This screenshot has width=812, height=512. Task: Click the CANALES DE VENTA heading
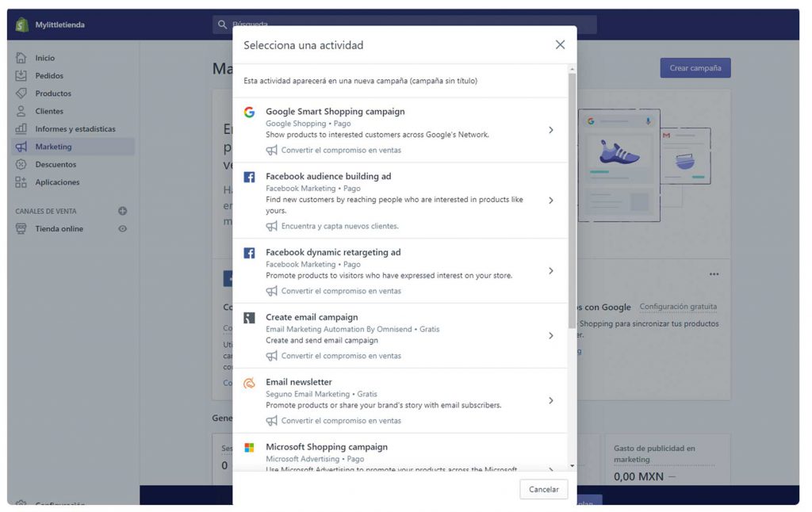click(45, 211)
